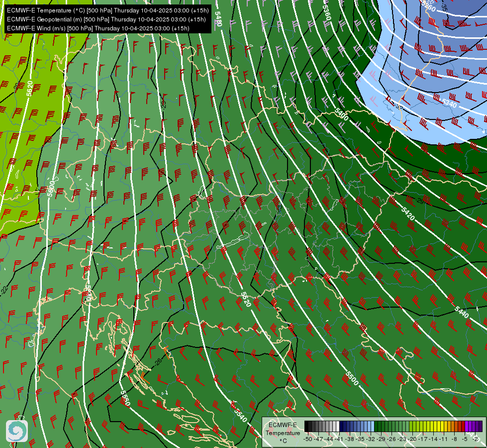Image resolution: width=487 pixels, height=448 pixels.
Task: Click the 5340 geopotential contour label
Action: pyautogui.click(x=449, y=103)
